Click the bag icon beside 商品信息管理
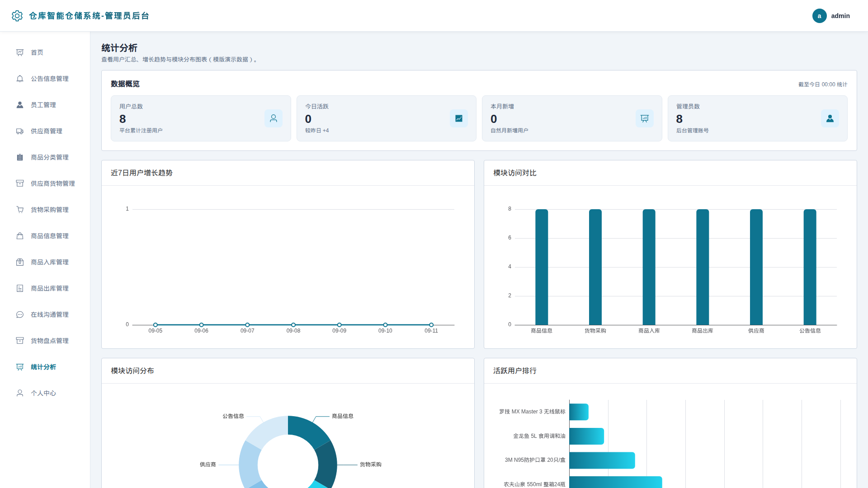This screenshot has width=868, height=488. (20, 236)
